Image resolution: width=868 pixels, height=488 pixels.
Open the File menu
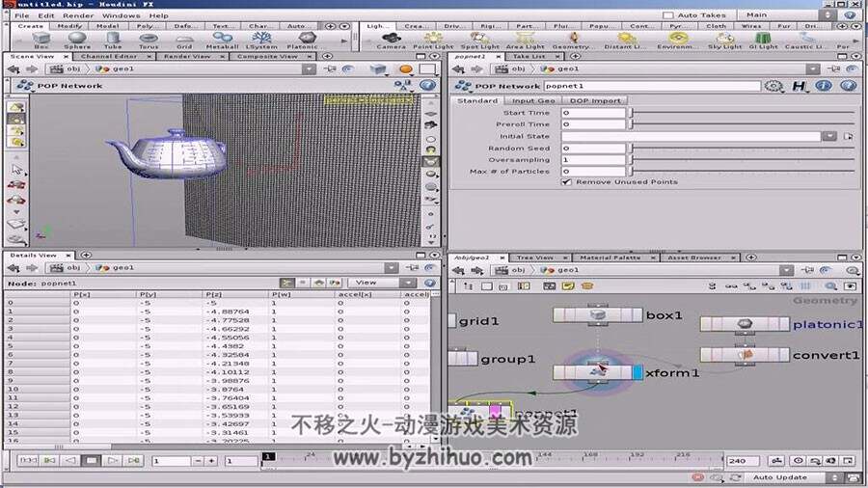pos(21,15)
